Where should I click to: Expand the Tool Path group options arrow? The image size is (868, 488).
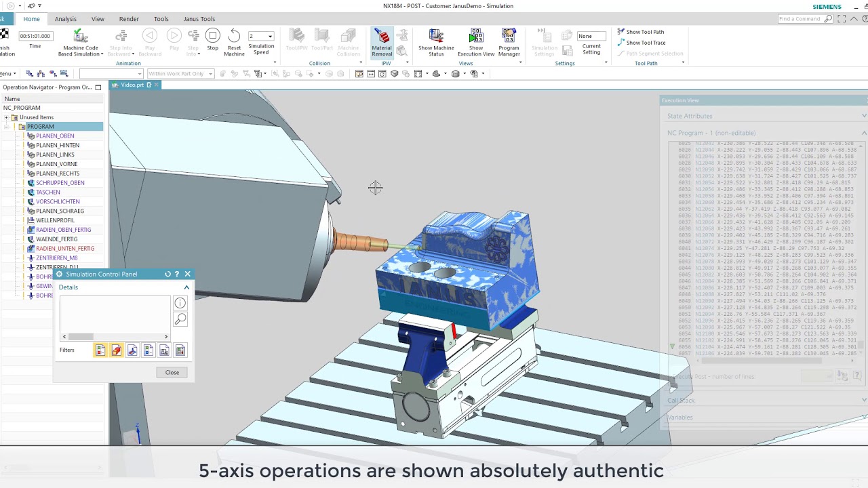click(x=683, y=63)
